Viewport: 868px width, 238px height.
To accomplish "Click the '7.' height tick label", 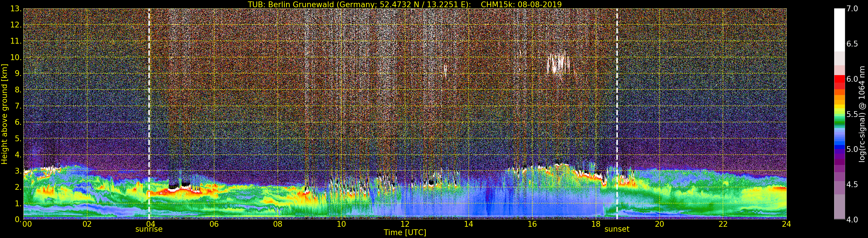I will [18, 106].
